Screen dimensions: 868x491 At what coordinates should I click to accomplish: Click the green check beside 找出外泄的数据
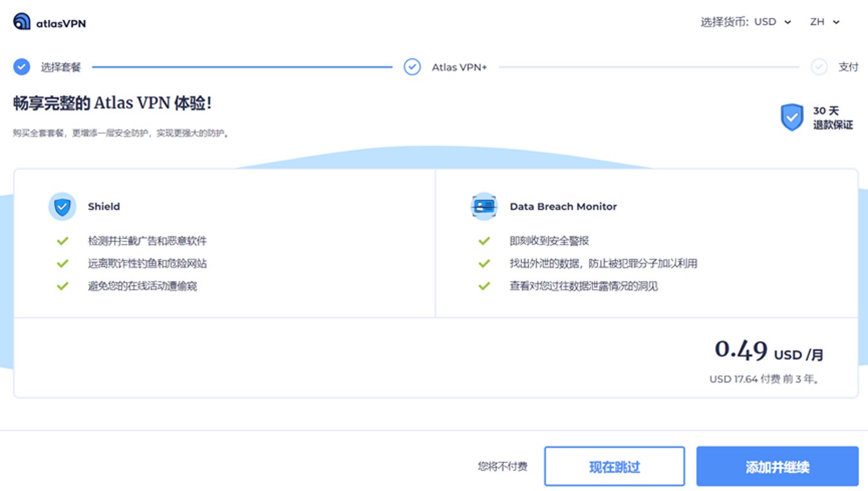click(x=484, y=263)
